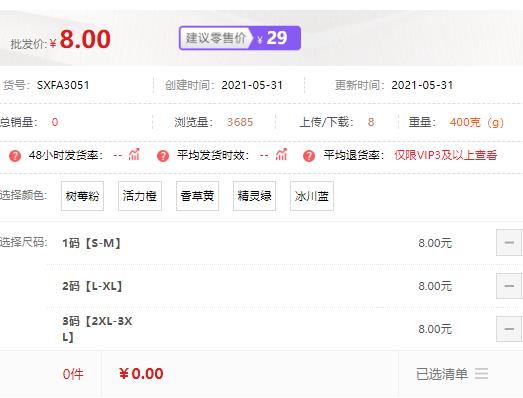Click help icon beside 48小时发货率
The image size is (523, 398).
(x=15, y=155)
